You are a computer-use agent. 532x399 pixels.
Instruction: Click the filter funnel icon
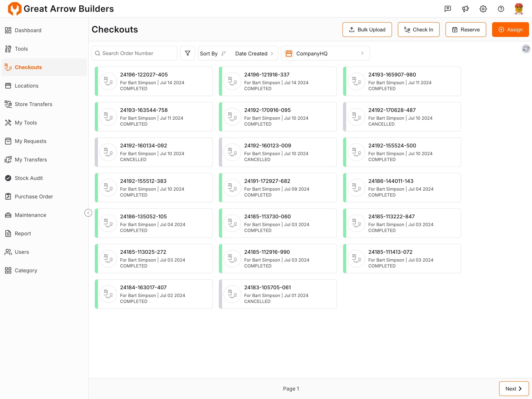187,53
